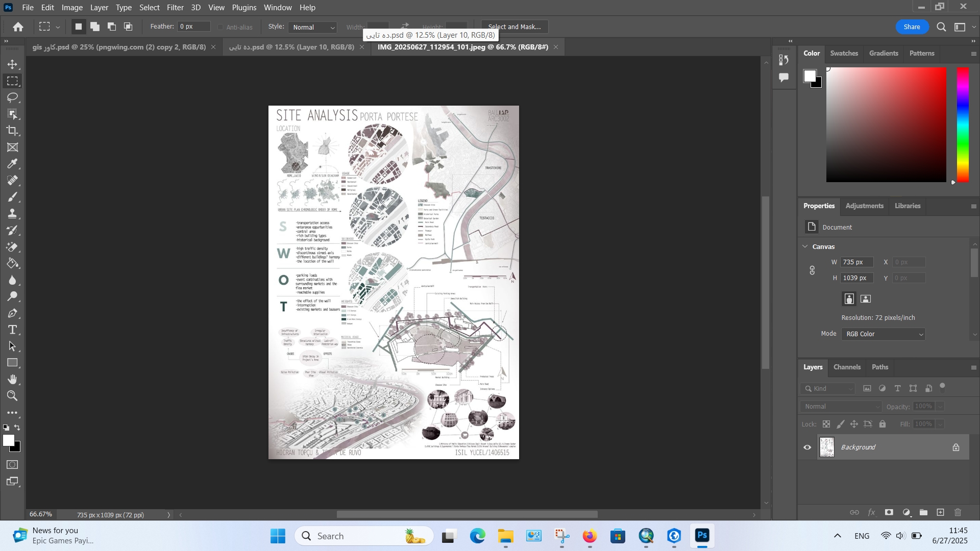Image resolution: width=980 pixels, height=551 pixels.
Task: Open the Color panel options menu
Action: tap(973, 54)
